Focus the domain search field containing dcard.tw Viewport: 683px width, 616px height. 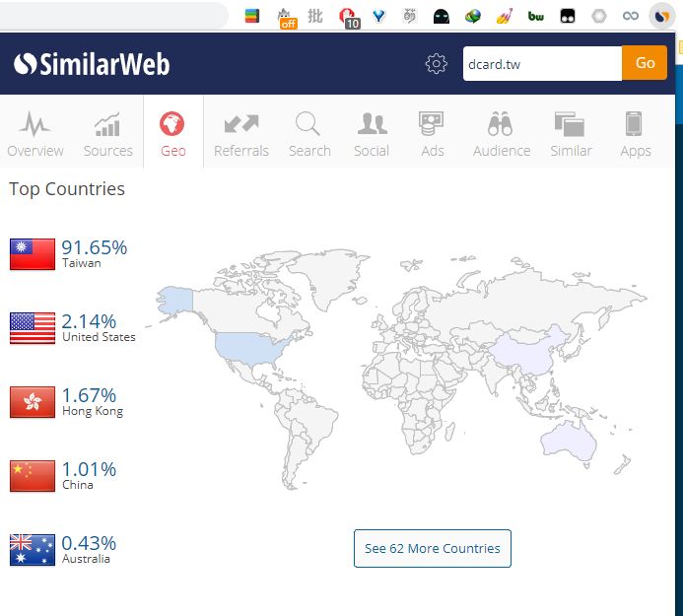pos(541,63)
